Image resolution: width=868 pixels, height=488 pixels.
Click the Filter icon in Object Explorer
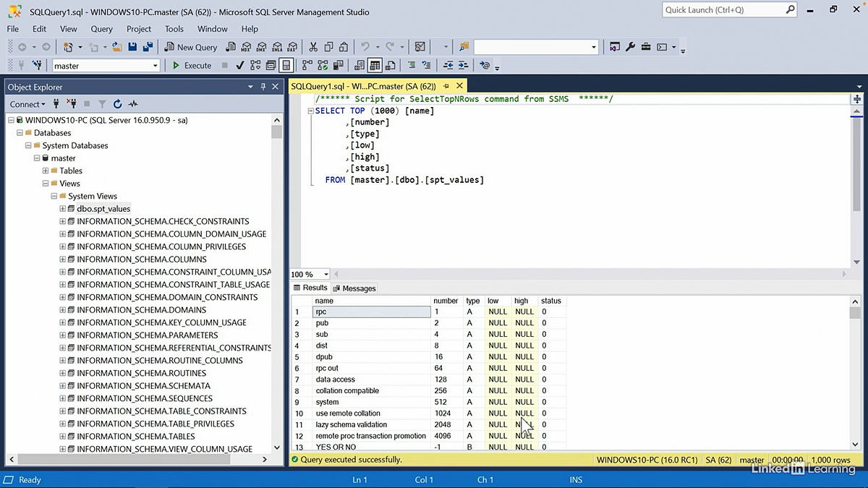[x=102, y=104]
